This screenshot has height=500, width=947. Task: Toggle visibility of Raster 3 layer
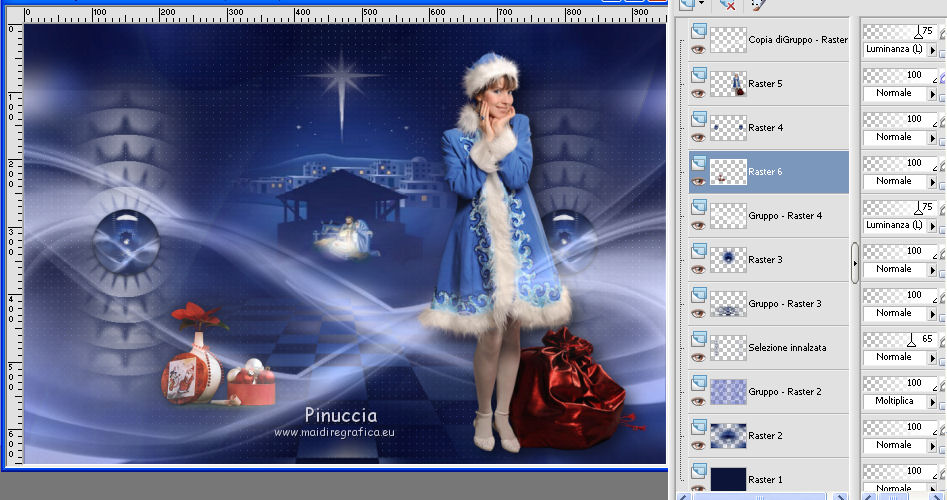point(698,270)
